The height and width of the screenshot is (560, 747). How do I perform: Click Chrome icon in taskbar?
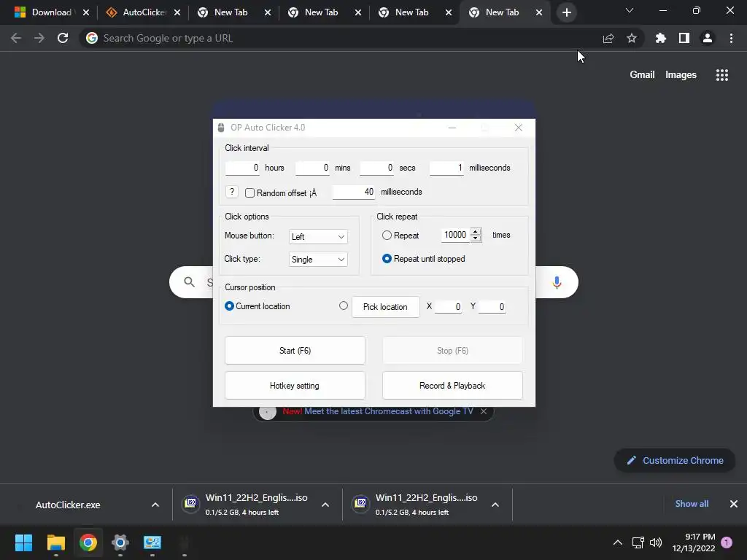pos(88,542)
